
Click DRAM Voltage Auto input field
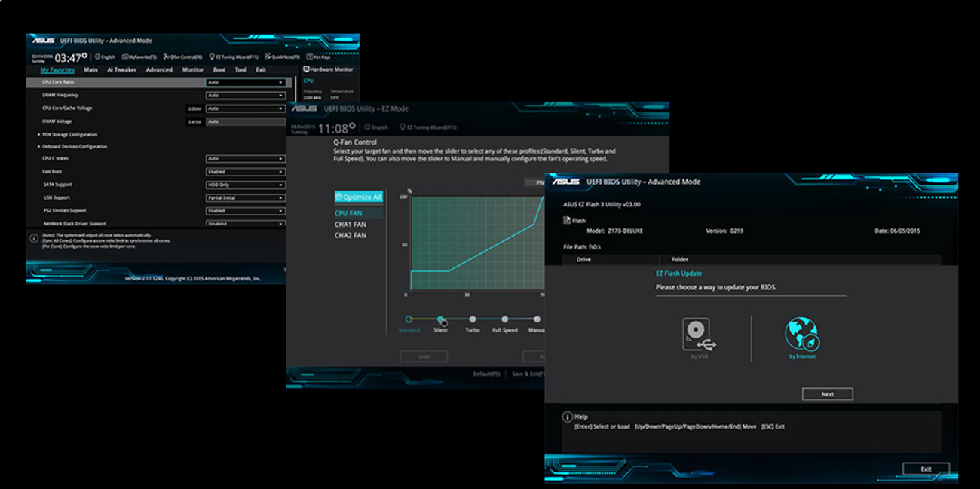point(246,121)
